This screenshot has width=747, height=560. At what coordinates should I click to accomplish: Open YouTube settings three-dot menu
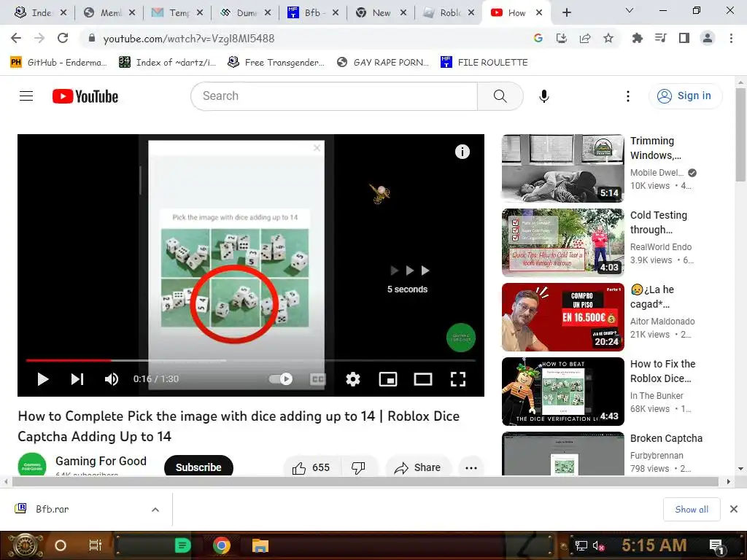click(628, 96)
